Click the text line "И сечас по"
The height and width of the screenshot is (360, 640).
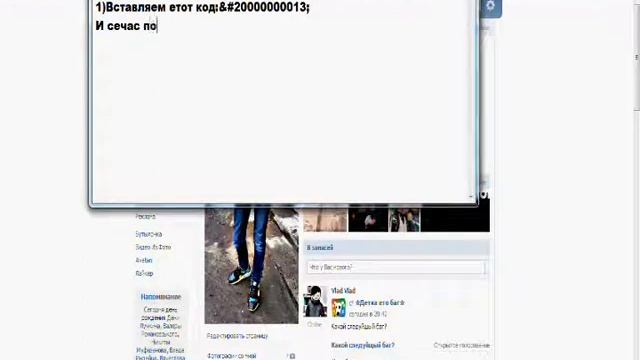pos(126,26)
